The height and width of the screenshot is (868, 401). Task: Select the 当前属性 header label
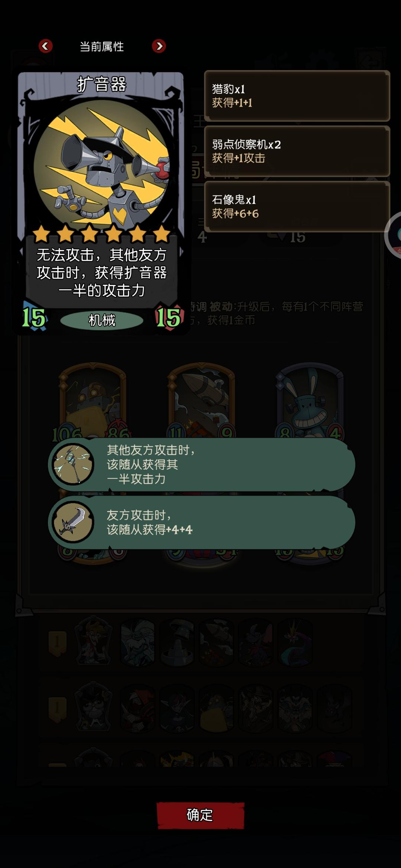tap(102, 47)
